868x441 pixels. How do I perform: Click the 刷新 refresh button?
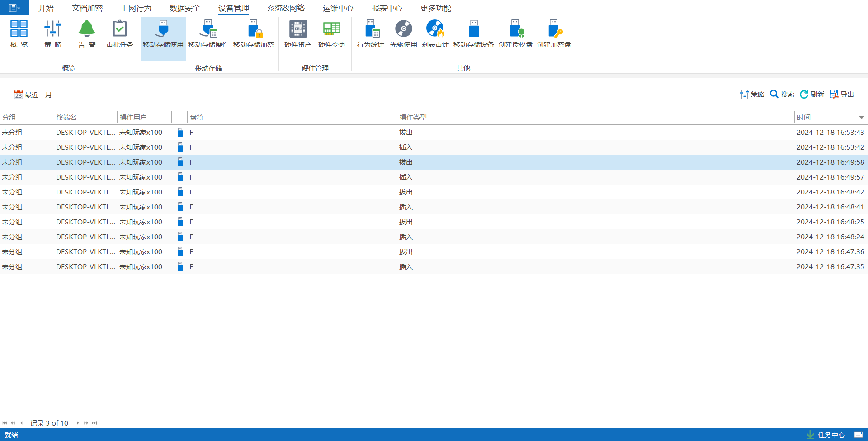812,94
